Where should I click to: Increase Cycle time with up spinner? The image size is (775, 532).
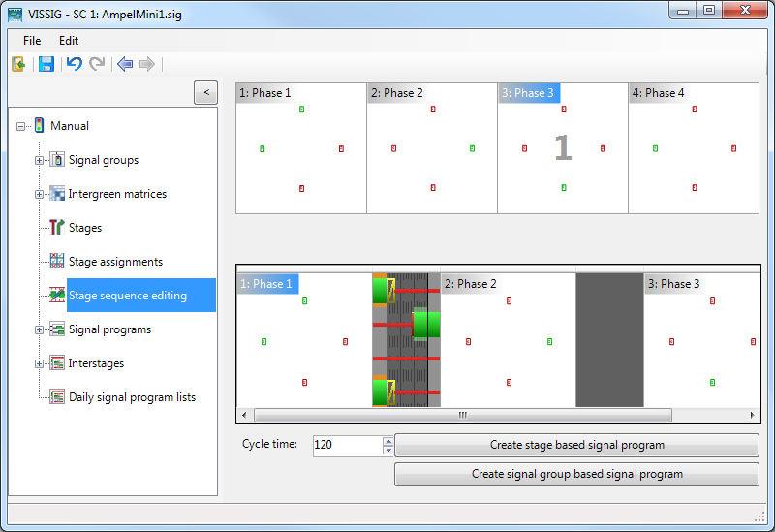point(388,441)
